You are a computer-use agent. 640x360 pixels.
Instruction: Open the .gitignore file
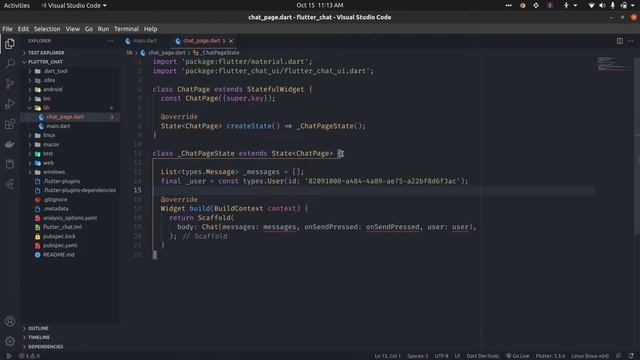tap(55, 200)
